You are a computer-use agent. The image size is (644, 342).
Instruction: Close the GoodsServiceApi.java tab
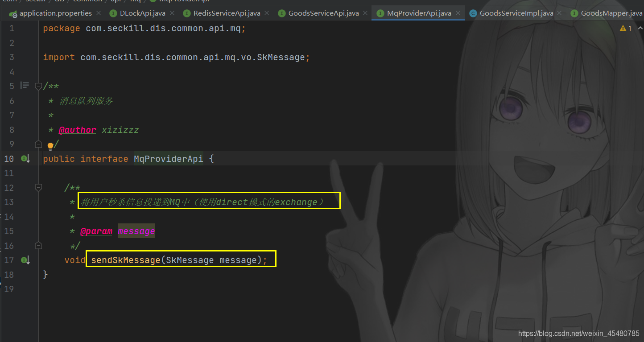[366, 13]
